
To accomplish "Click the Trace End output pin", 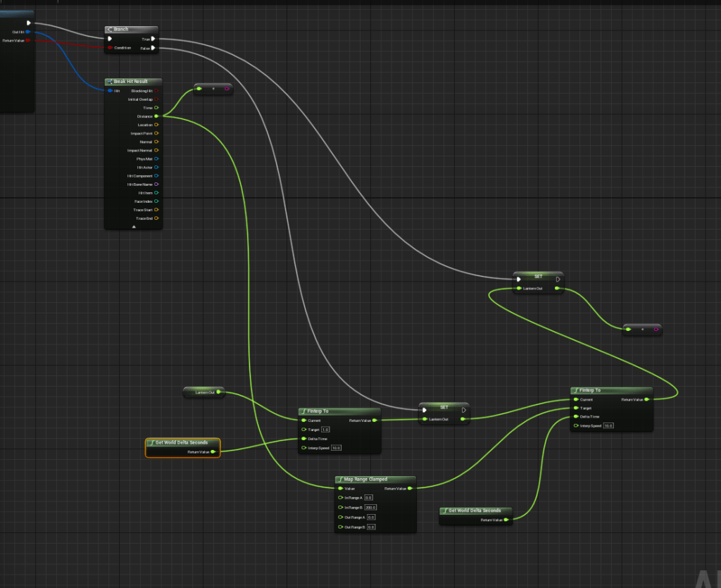I will click(156, 218).
